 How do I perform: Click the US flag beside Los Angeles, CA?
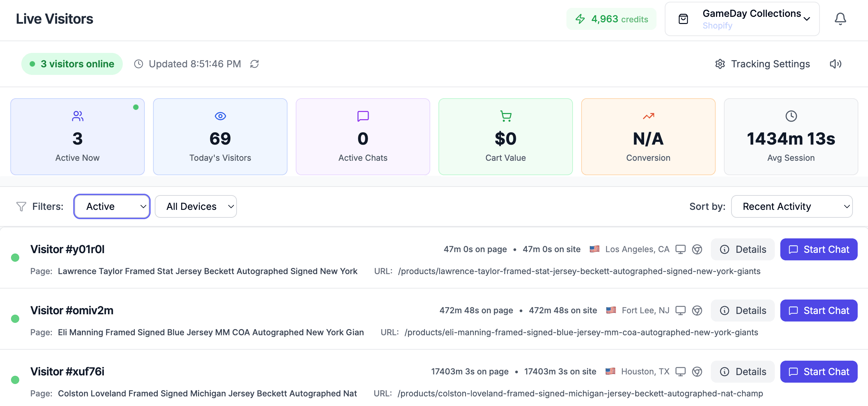pyautogui.click(x=595, y=249)
